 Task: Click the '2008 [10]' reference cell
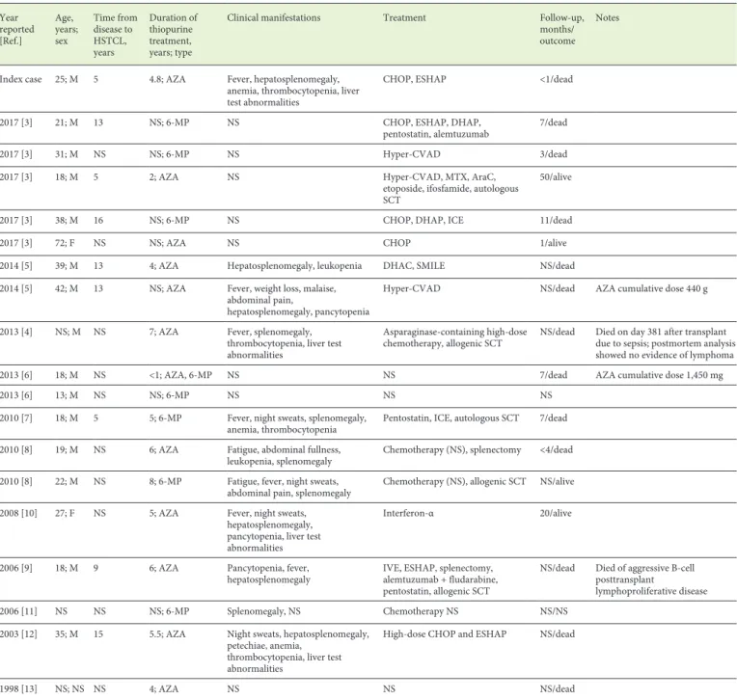point(18,513)
